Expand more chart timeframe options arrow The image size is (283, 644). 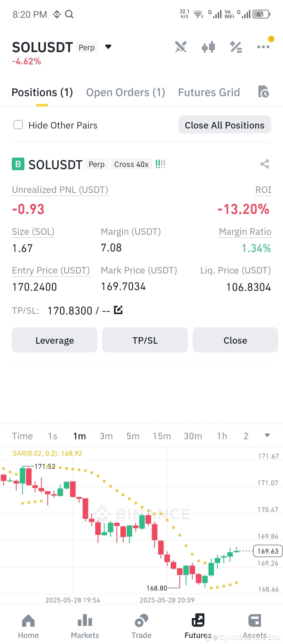pyautogui.click(x=267, y=435)
